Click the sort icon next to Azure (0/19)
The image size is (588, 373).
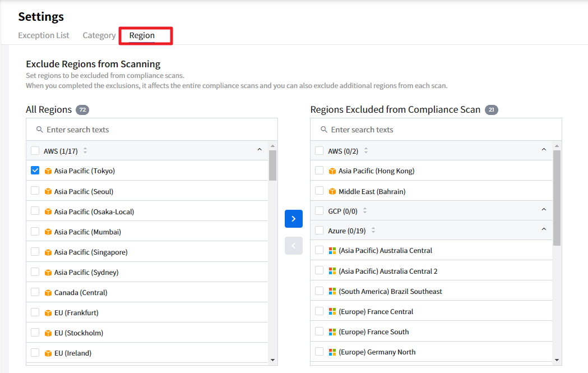373,231
